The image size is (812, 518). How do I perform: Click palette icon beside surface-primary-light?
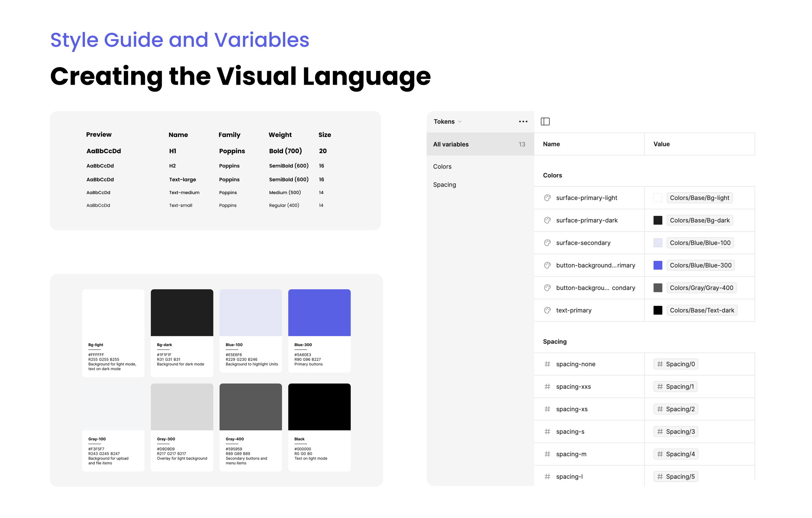point(547,198)
